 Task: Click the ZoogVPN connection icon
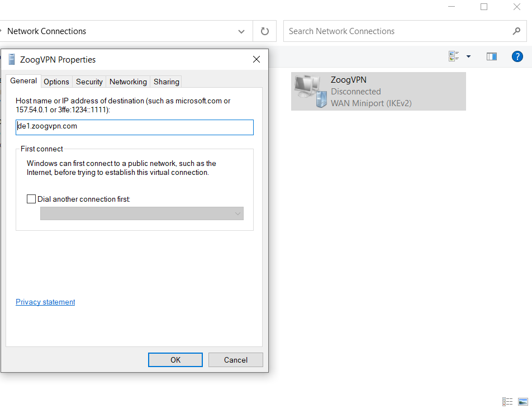coord(311,91)
